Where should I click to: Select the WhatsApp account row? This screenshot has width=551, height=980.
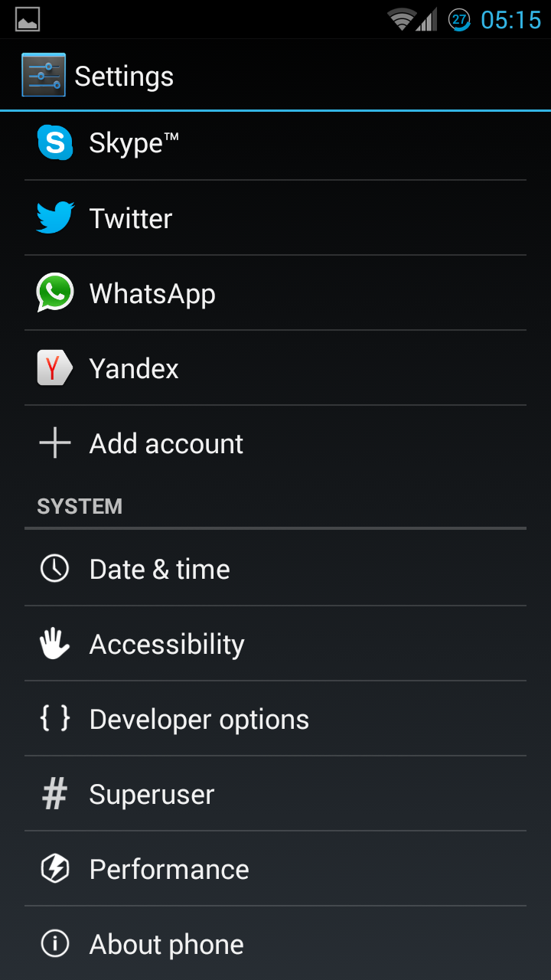pos(275,293)
